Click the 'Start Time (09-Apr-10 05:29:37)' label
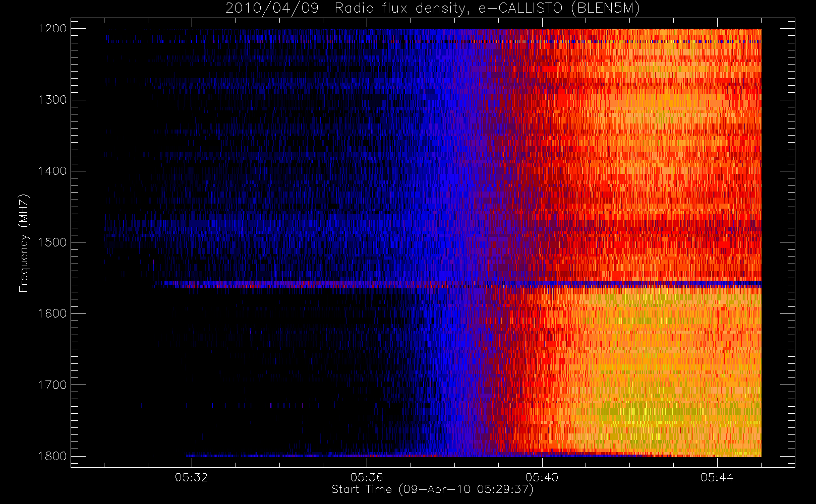 coord(432,489)
